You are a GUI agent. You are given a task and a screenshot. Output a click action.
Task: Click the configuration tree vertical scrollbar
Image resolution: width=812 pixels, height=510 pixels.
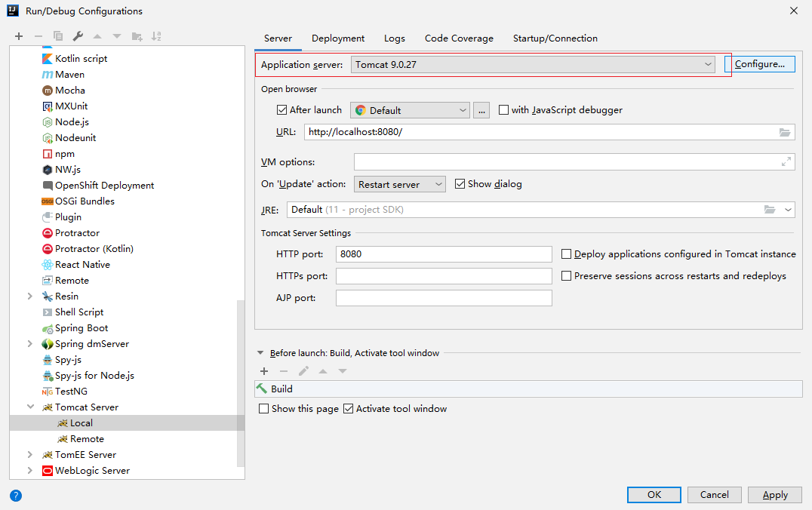pos(241,383)
